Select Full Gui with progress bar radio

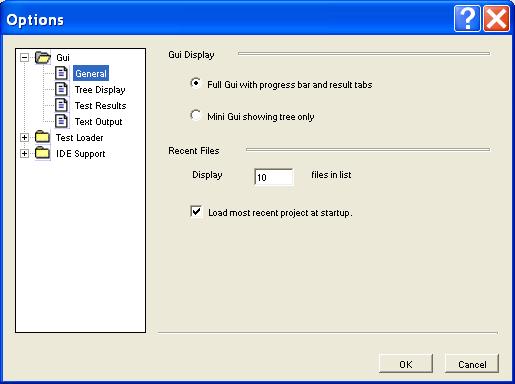click(196, 83)
